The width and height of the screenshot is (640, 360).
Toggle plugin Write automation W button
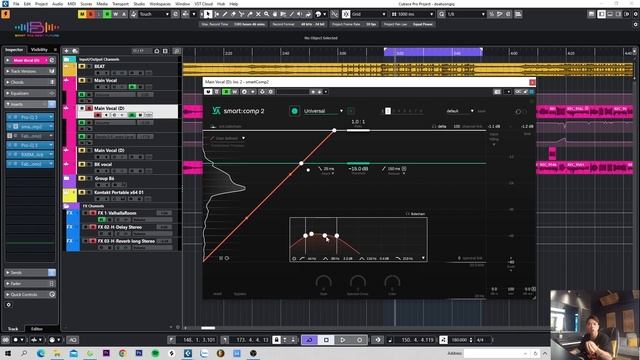[x=235, y=92]
